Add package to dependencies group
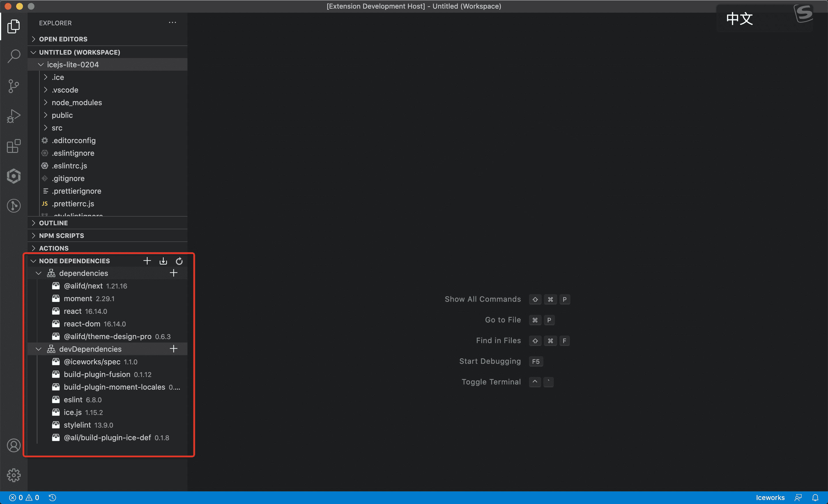 pyautogui.click(x=173, y=273)
